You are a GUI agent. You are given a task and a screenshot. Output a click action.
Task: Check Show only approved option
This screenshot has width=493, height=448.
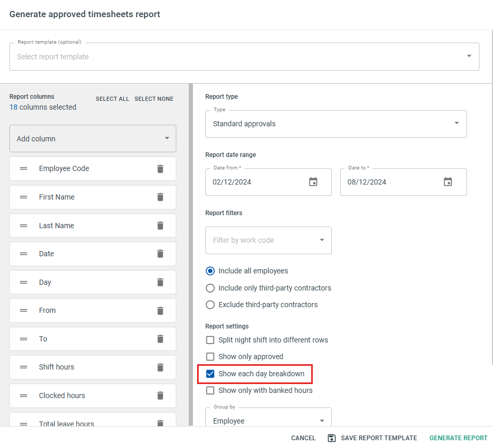click(x=210, y=357)
